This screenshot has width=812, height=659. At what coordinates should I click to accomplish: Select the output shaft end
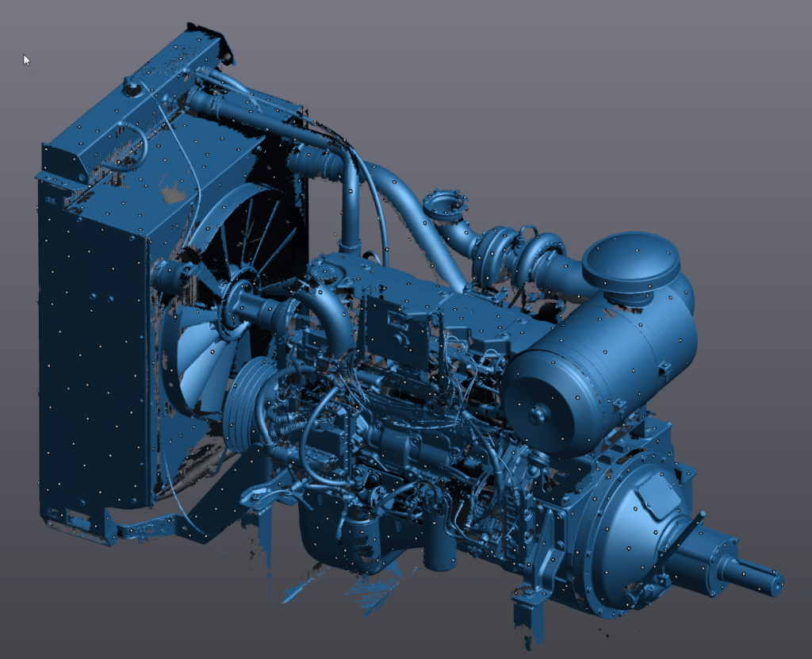click(x=768, y=584)
